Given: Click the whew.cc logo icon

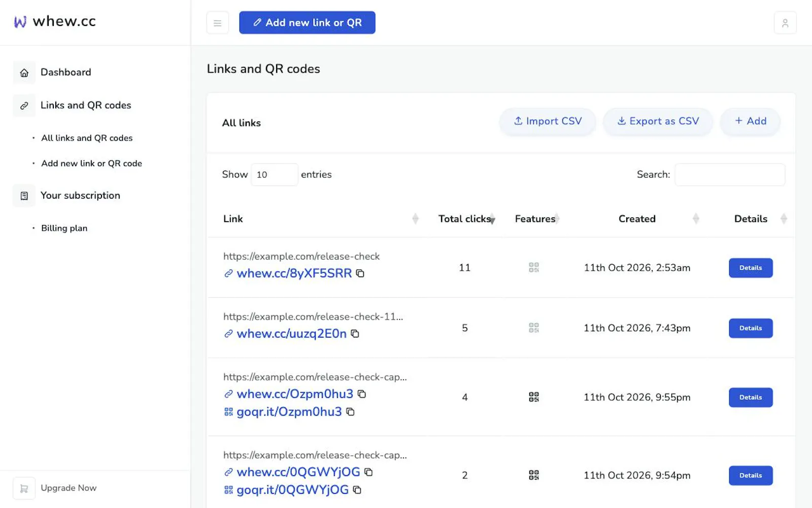Looking at the screenshot, I should tap(20, 22).
